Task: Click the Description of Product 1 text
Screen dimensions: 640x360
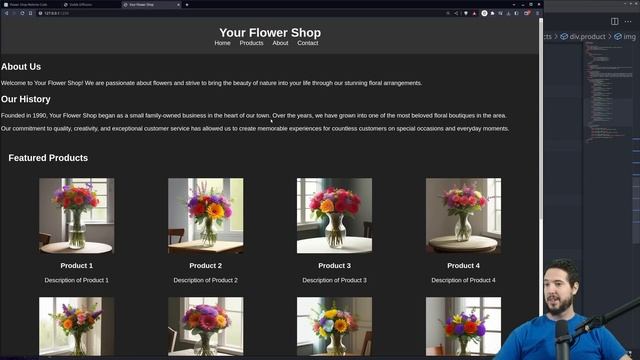Action: [x=77, y=280]
